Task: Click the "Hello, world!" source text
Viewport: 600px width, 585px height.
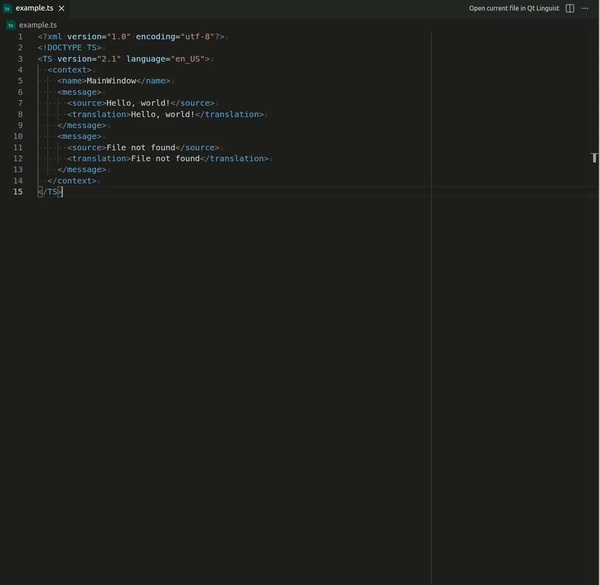Action: pyautogui.click(x=138, y=103)
